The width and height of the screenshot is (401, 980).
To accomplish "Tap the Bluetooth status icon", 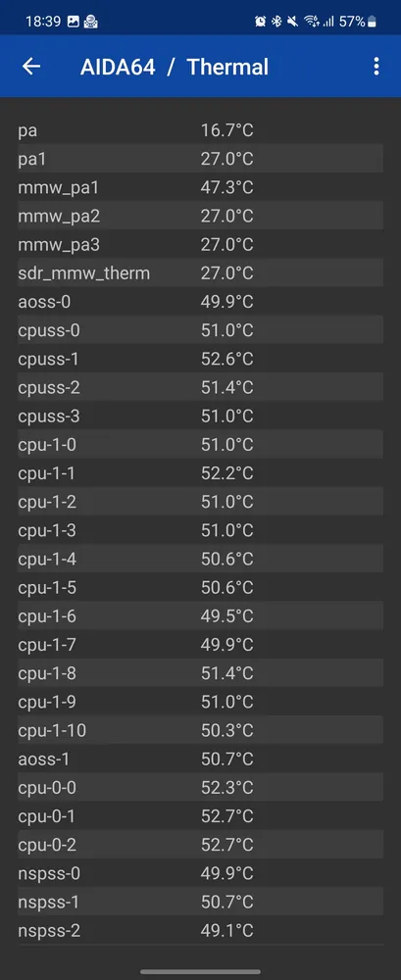I will pos(276,22).
